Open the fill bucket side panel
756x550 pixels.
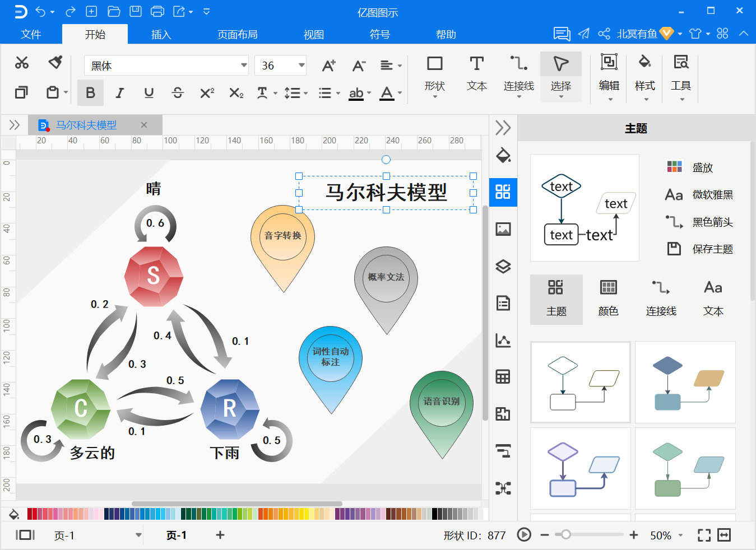pyautogui.click(x=503, y=156)
